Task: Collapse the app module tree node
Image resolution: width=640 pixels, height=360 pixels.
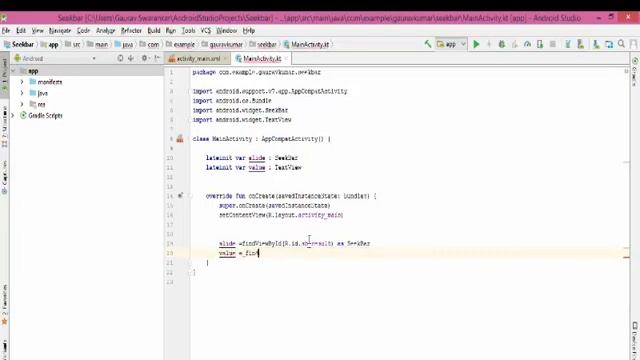Action: (13, 71)
